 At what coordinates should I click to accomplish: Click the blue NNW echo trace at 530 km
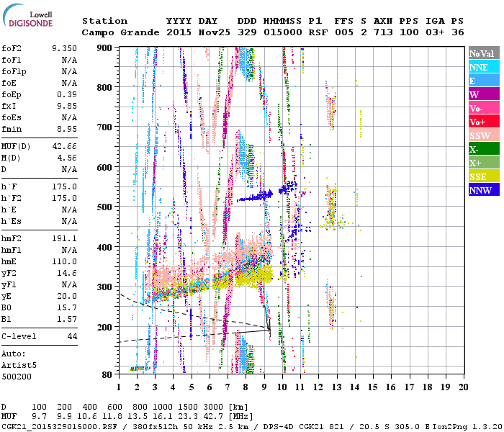[x=255, y=197]
